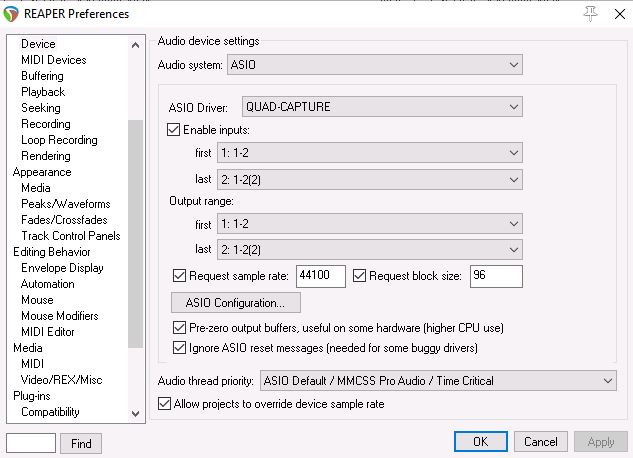Viewport: 633px width, 458px height.
Task: Uncheck Pre-zero output buffers option
Action: pyautogui.click(x=179, y=327)
